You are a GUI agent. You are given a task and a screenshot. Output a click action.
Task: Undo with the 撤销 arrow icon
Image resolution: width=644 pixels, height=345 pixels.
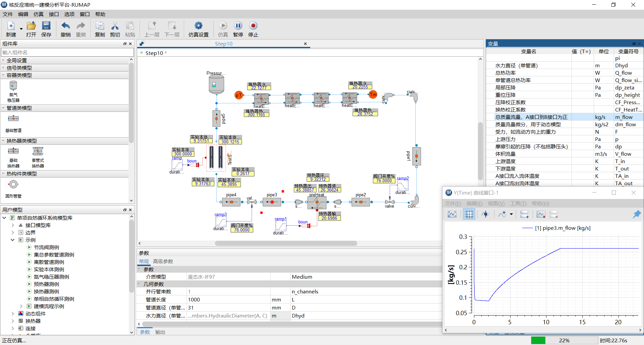pos(66,26)
